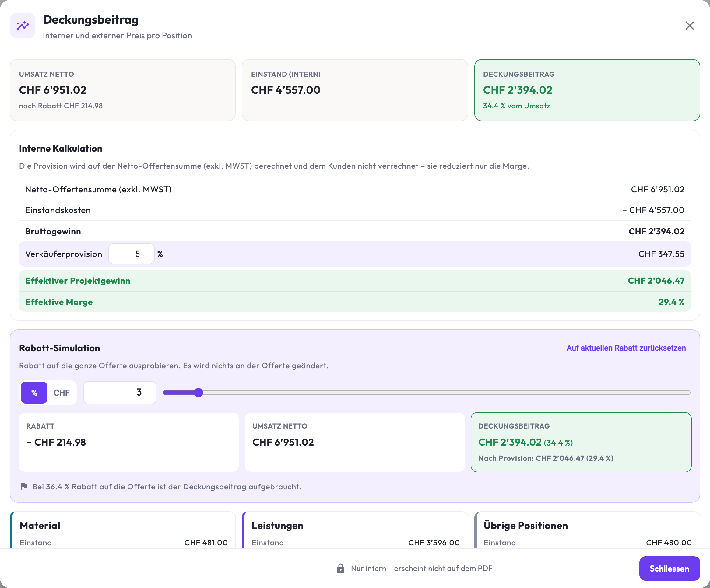Click the Umsatz Netto CHF 6'951.02 summary card
Image resolution: width=710 pixels, height=588 pixels.
click(x=123, y=90)
